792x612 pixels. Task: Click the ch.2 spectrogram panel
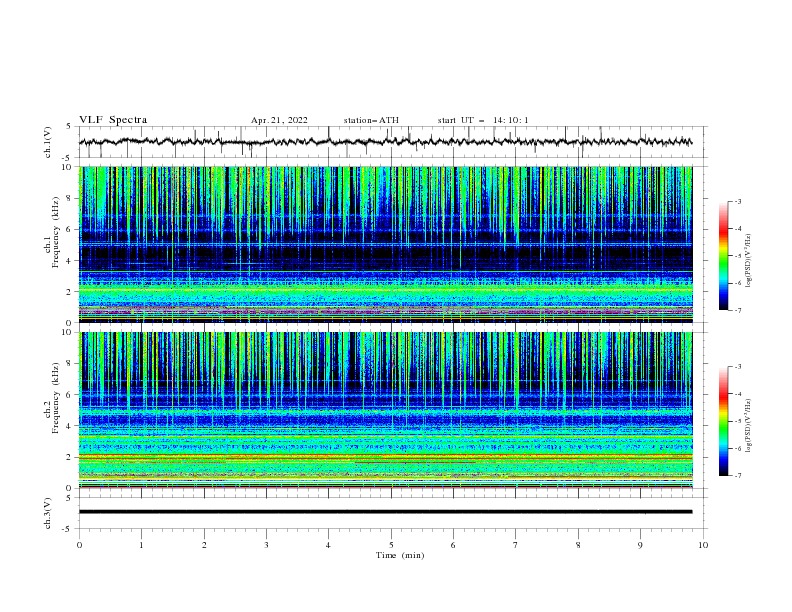click(x=386, y=410)
